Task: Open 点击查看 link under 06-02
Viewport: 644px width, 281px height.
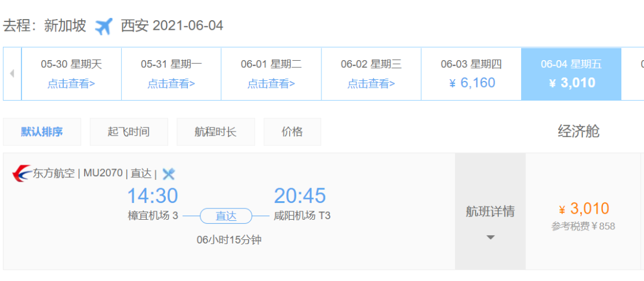Action: point(371,84)
